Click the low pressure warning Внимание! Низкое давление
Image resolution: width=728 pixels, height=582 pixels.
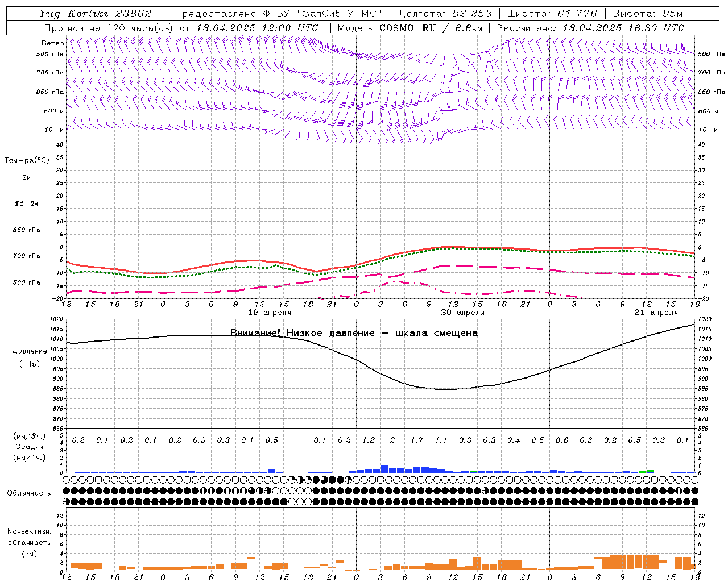tap(303, 333)
